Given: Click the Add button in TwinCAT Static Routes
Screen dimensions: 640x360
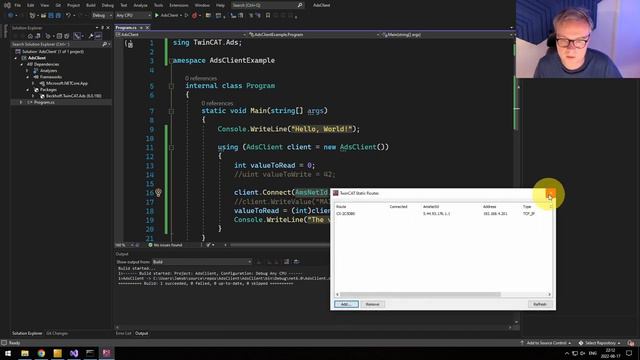Looking at the screenshot, I should pos(346,304).
